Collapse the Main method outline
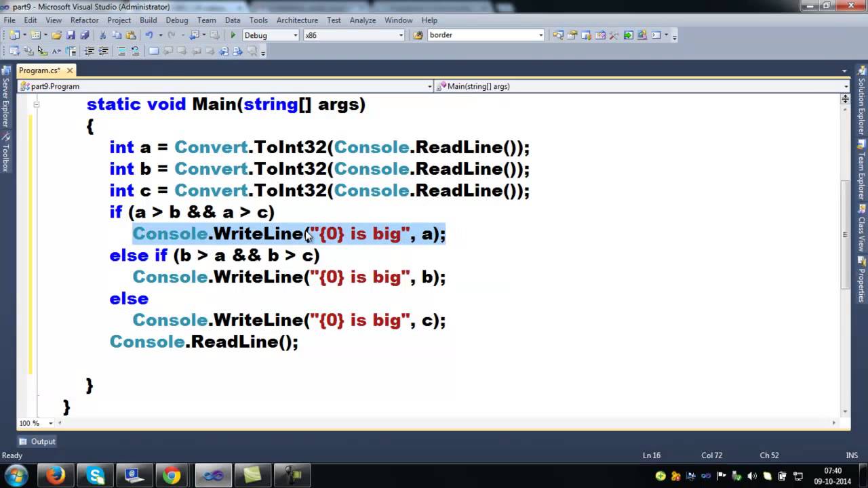The height and width of the screenshot is (488, 868). click(36, 104)
